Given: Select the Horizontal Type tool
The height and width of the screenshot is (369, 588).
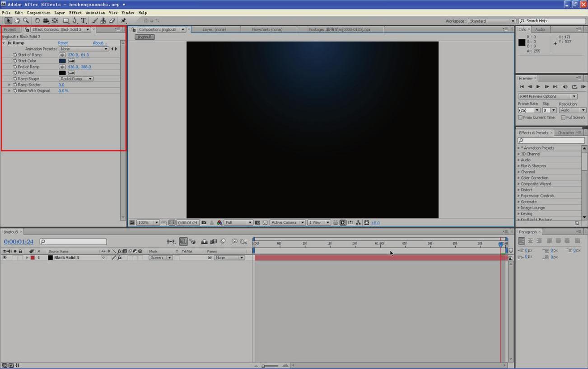Looking at the screenshot, I should click(x=84, y=20).
